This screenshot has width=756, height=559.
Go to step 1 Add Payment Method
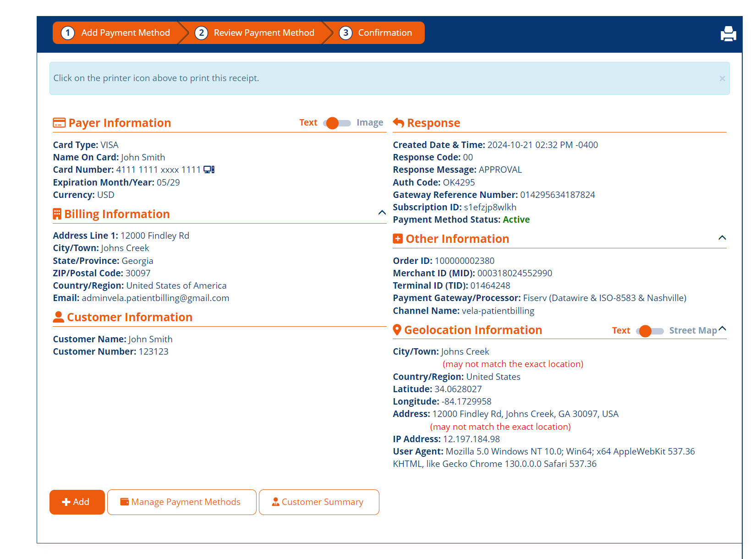[x=116, y=33]
